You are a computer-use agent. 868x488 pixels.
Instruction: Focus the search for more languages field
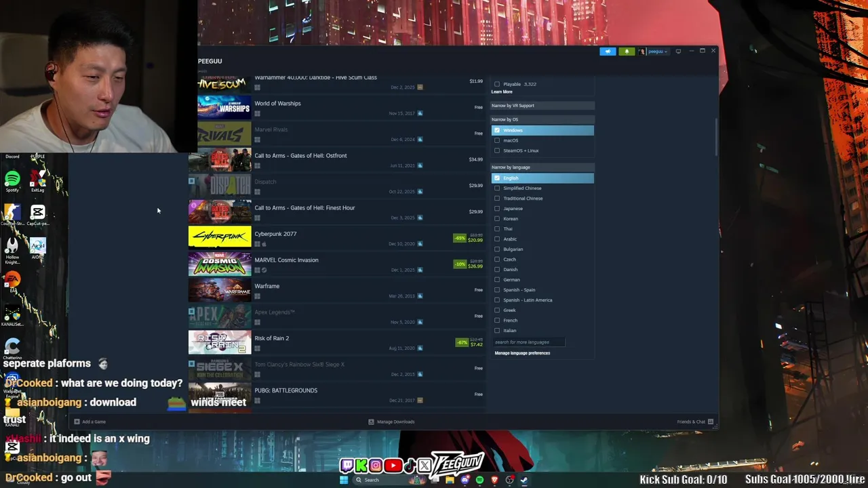529,342
